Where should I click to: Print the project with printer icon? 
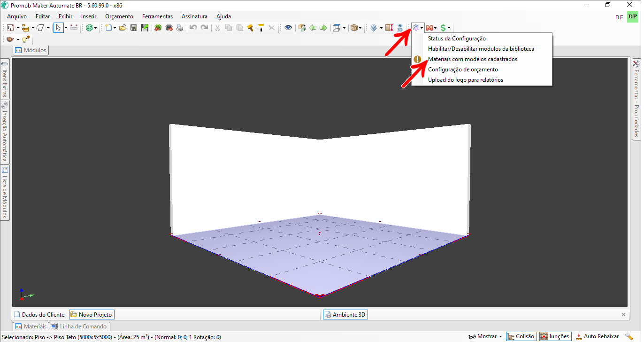tap(180, 28)
